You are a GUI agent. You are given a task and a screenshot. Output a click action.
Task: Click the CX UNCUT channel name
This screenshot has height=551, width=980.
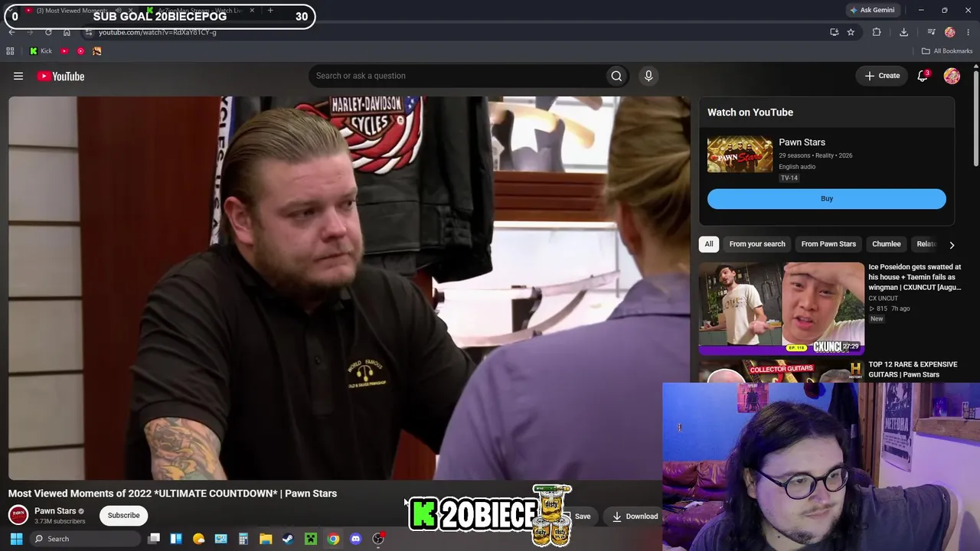[883, 298]
